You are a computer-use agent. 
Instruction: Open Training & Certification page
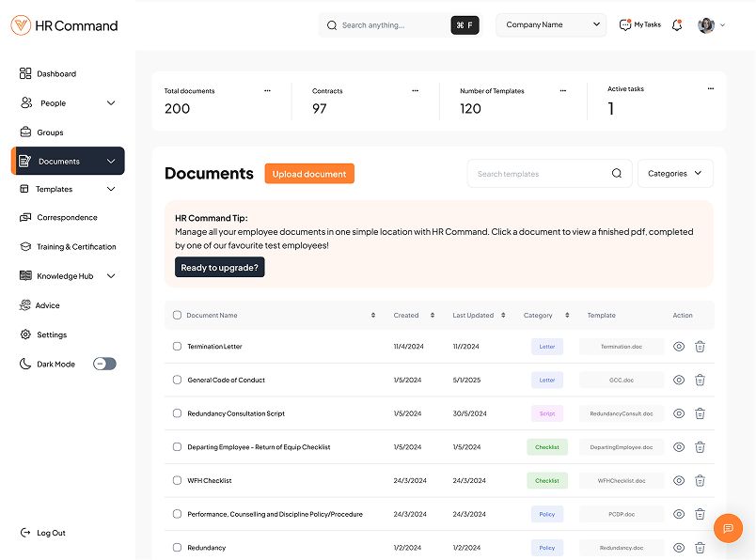point(76,247)
